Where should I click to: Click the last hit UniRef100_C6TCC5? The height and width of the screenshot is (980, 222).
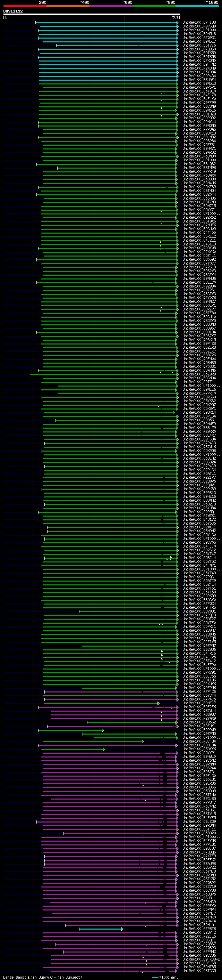[x=199, y=971]
